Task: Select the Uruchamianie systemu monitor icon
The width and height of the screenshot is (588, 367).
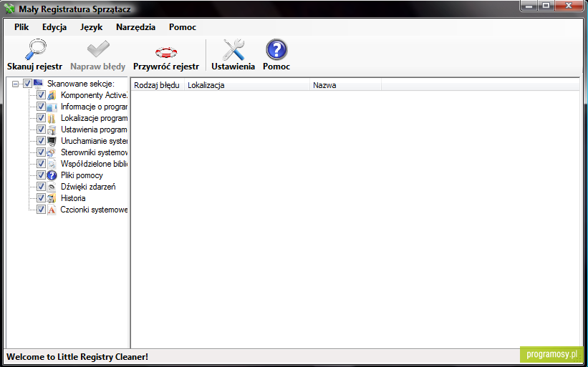Action: tap(52, 141)
